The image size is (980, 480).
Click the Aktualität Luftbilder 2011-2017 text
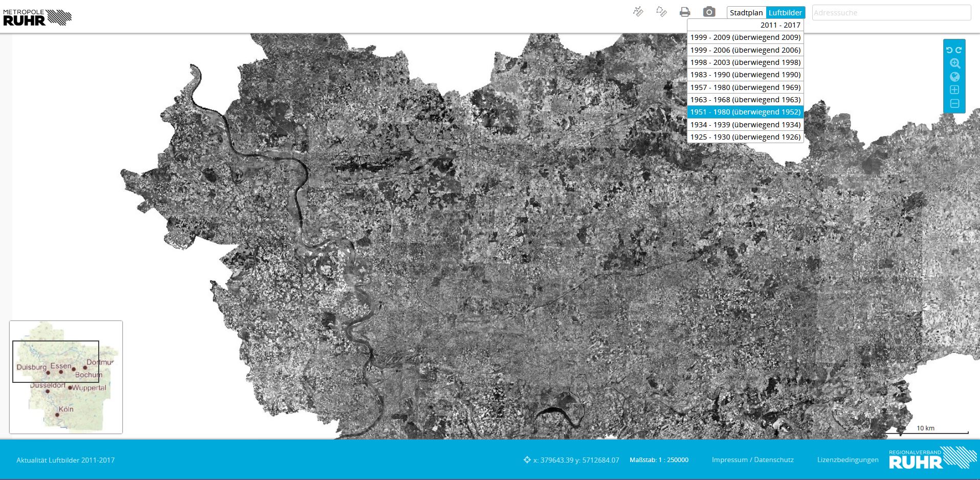click(x=65, y=460)
